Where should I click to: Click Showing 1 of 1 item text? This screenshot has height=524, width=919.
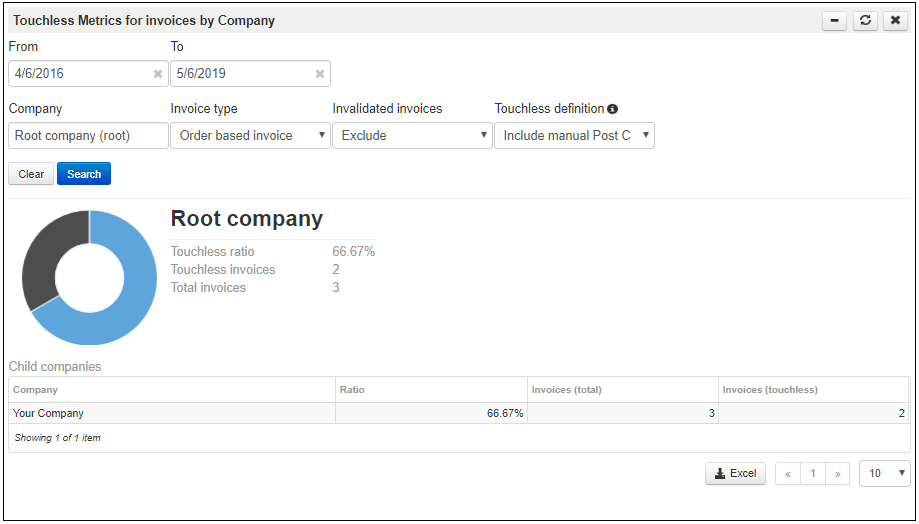pos(57,438)
